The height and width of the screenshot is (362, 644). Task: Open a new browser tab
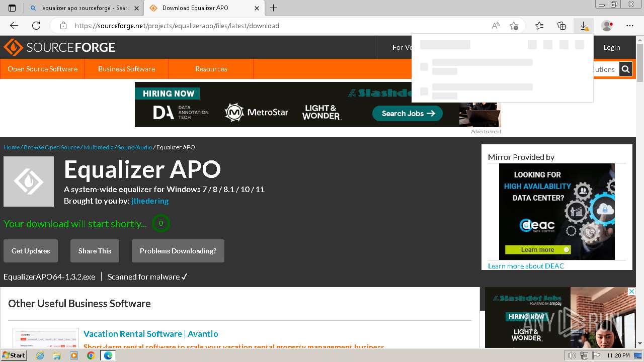274,8
